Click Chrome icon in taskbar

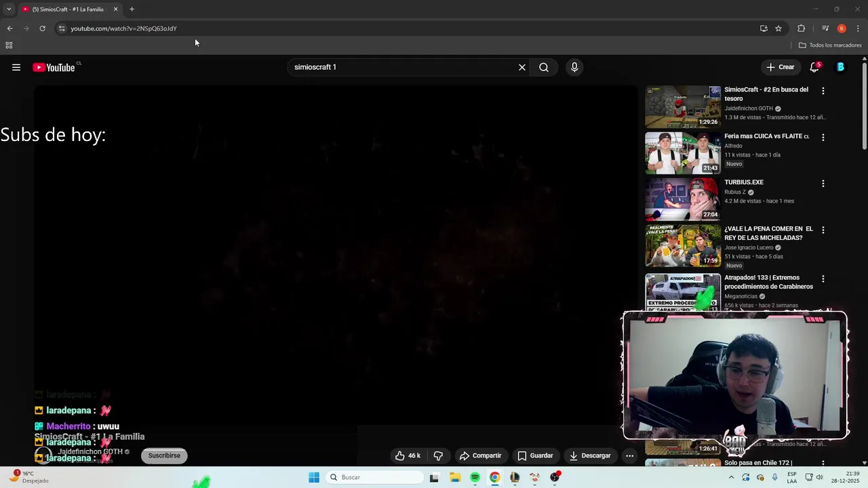[495, 477]
